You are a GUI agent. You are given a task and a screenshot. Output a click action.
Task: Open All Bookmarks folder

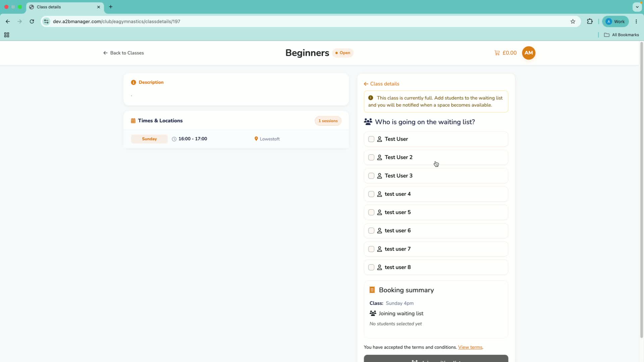click(622, 35)
